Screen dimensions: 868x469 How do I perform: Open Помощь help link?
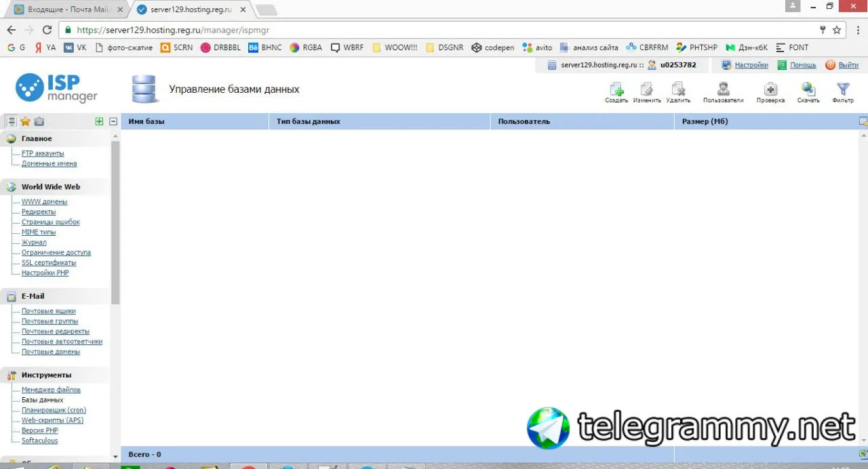803,65
